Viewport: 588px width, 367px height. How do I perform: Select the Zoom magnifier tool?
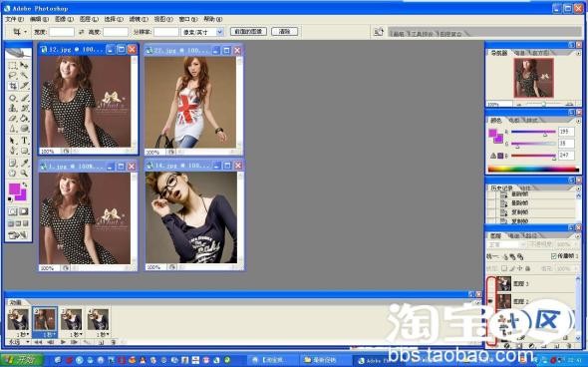pos(24,173)
